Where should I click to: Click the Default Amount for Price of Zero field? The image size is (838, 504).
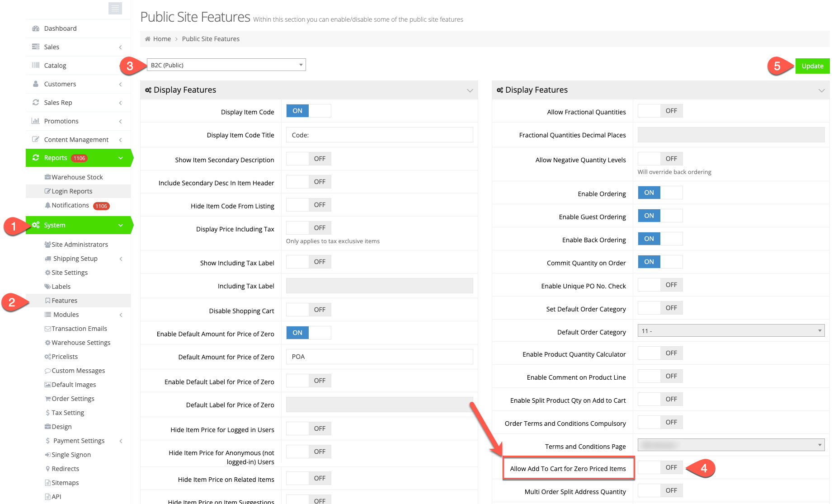379,357
